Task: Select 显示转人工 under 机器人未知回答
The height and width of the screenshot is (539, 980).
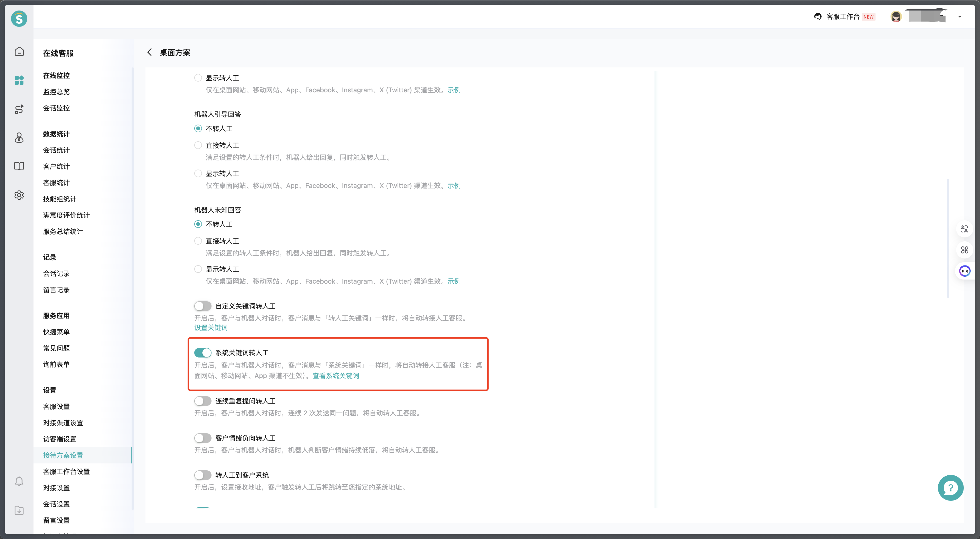Action: pos(198,269)
